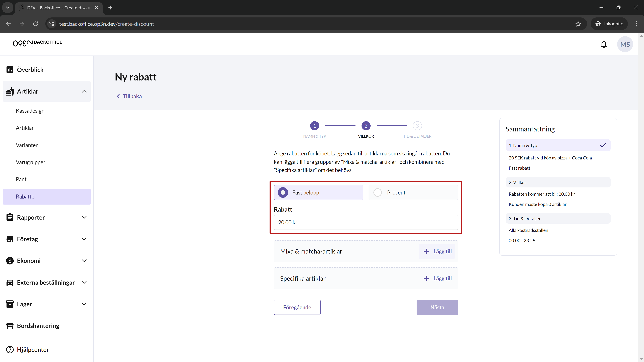This screenshot has width=644, height=362.
Task: Click text 'Alla kostnadsställen'
Action: 528,230
